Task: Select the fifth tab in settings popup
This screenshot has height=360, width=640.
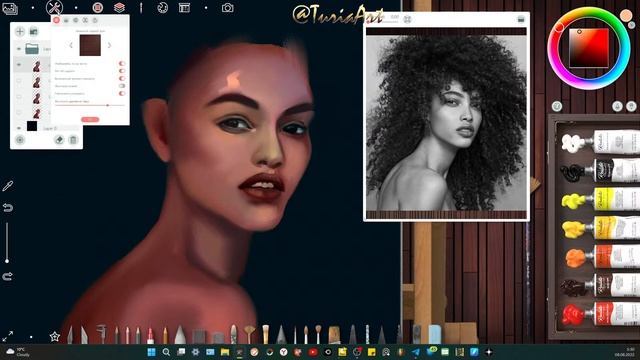Action: 95,20
